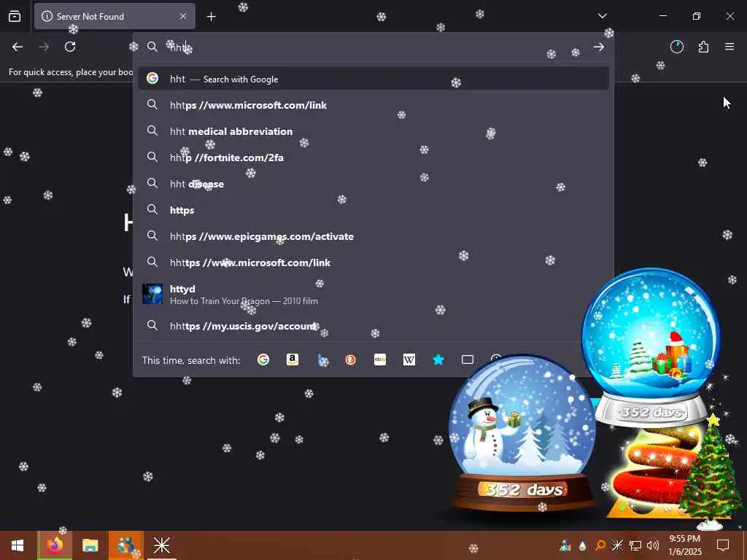This screenshot has width=747, height=560.
Task: Open the snowflake app on the taskbar
Action: [x=161, y=545]
